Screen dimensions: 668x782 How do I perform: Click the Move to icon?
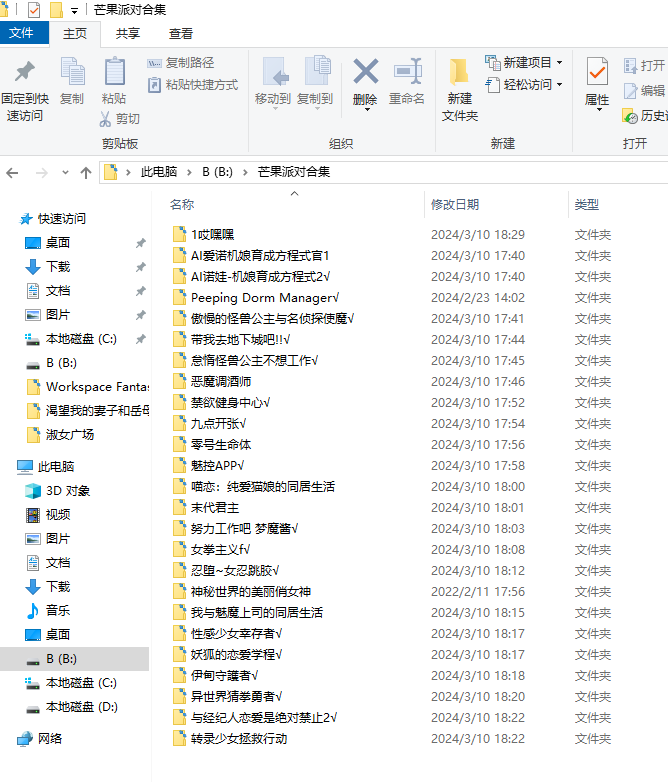pyautogui.click(x=273, y=74)
